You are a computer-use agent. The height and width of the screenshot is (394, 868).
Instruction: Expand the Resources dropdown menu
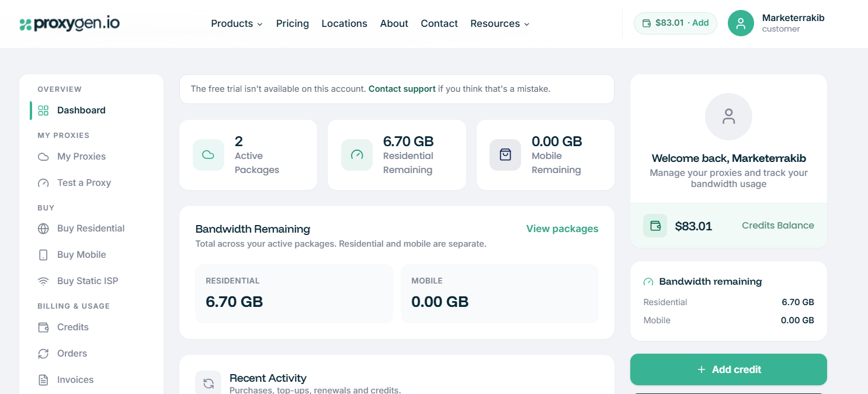500,23
